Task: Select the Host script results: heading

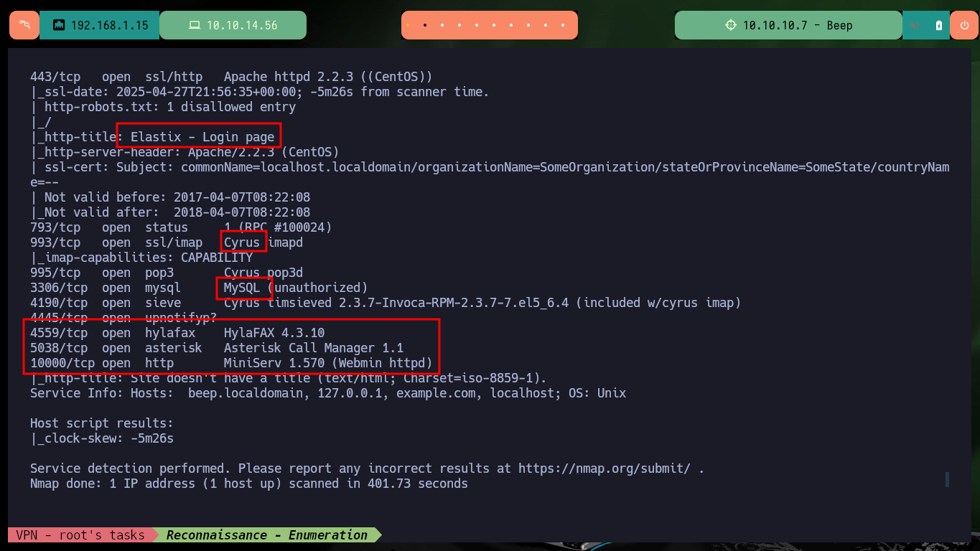Action: pos(102,423)
